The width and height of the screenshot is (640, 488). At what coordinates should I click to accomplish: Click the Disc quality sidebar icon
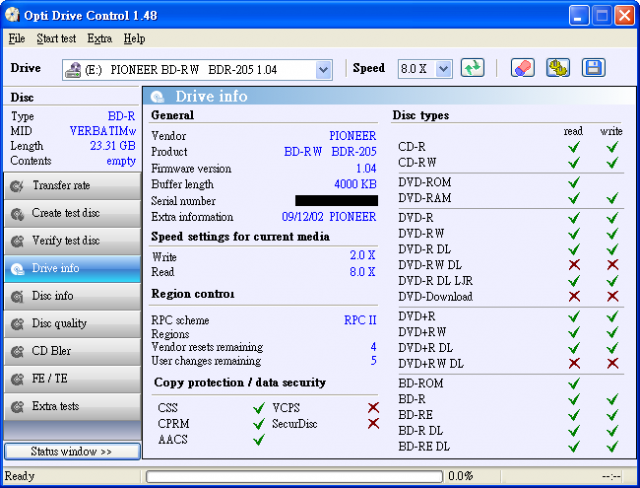pos(17,324)
